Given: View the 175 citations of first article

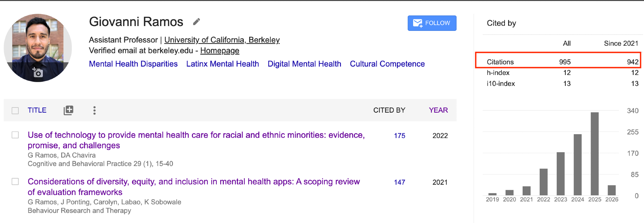Looking at the screenshot, I should [x=399, y=136].
